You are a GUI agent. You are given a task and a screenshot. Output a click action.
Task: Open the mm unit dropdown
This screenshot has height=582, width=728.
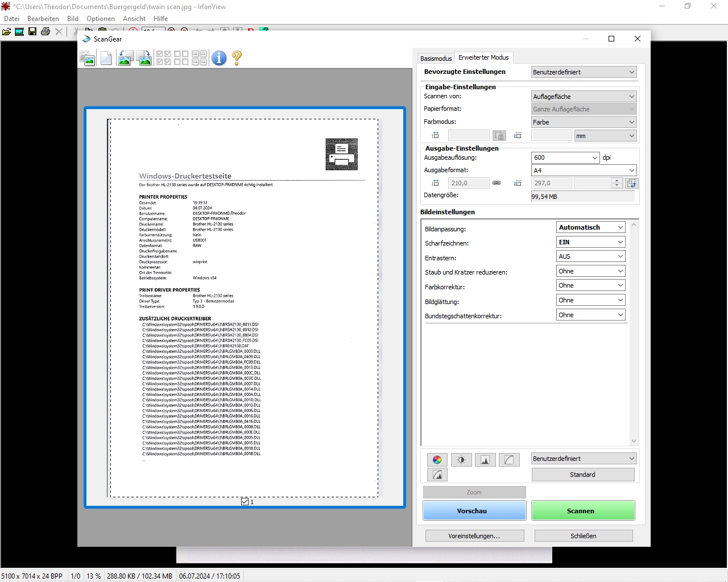tap(605, 136)
